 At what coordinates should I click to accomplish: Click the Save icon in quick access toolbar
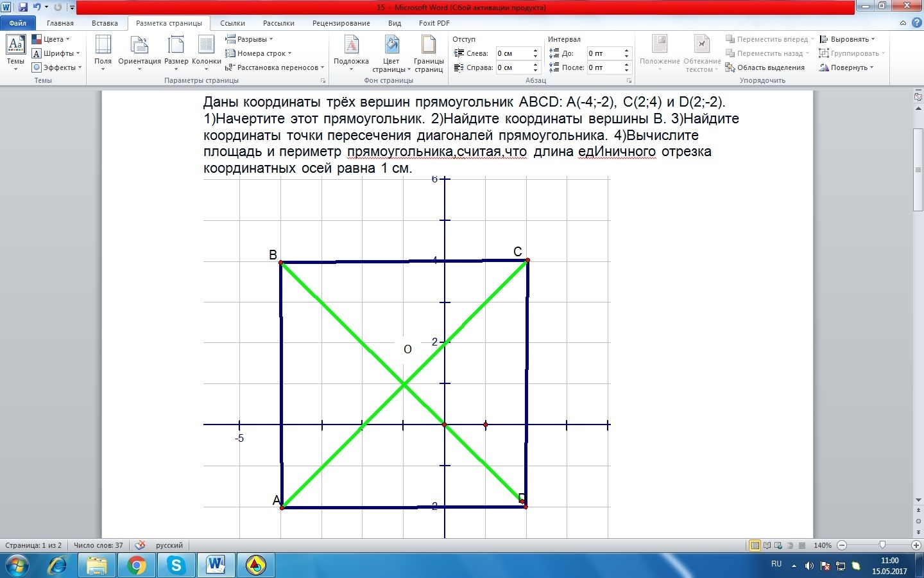pyautogui.click(x=23, y=7)
